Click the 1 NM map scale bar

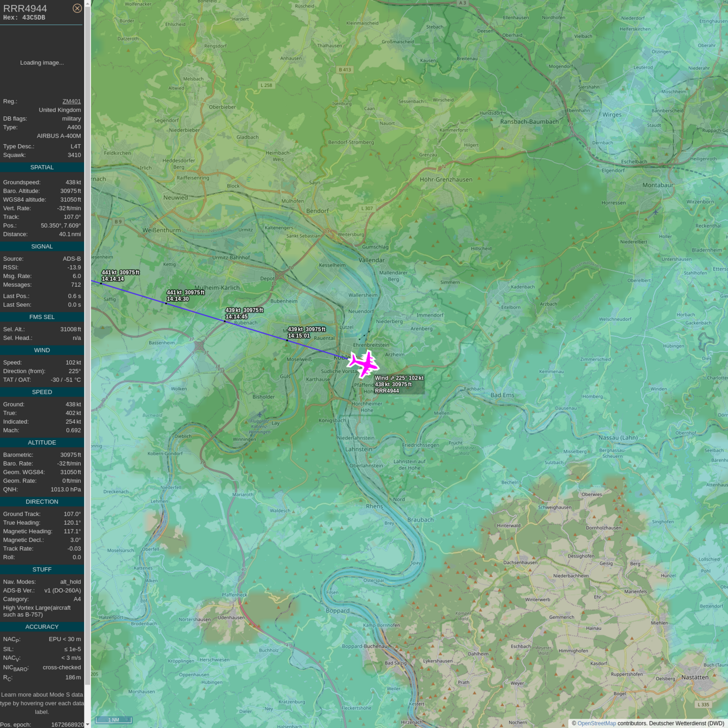(x=114, y=719)
